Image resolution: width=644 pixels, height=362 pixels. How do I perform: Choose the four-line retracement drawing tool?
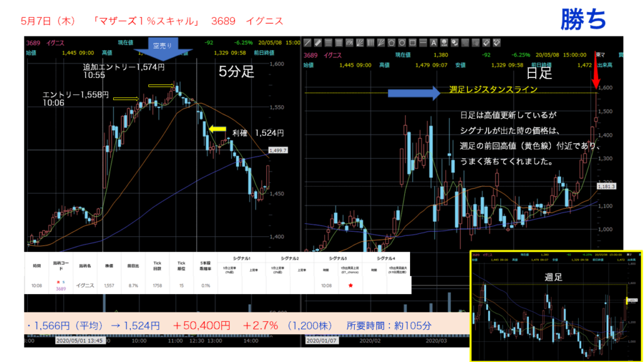pos(339,43)
